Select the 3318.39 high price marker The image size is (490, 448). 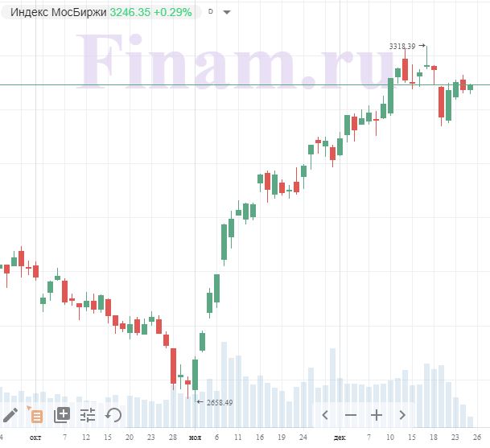point(402,46)
